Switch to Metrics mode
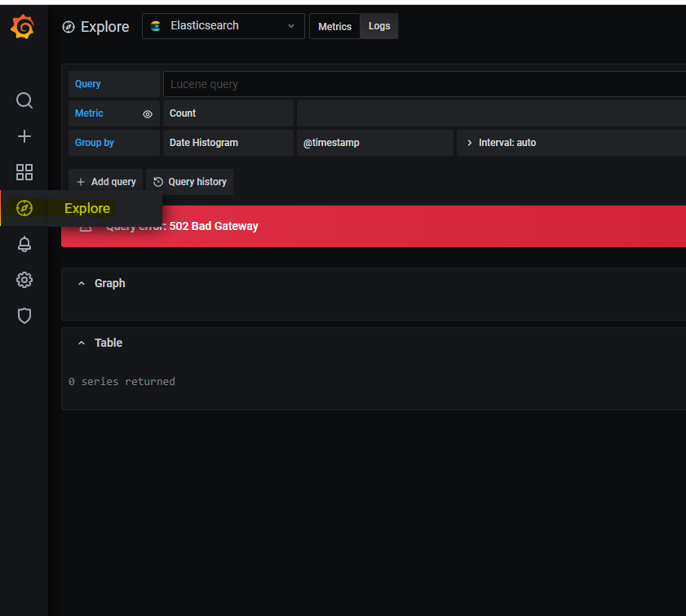The width and height of the screenshot is (686, 616). (334, 26)
